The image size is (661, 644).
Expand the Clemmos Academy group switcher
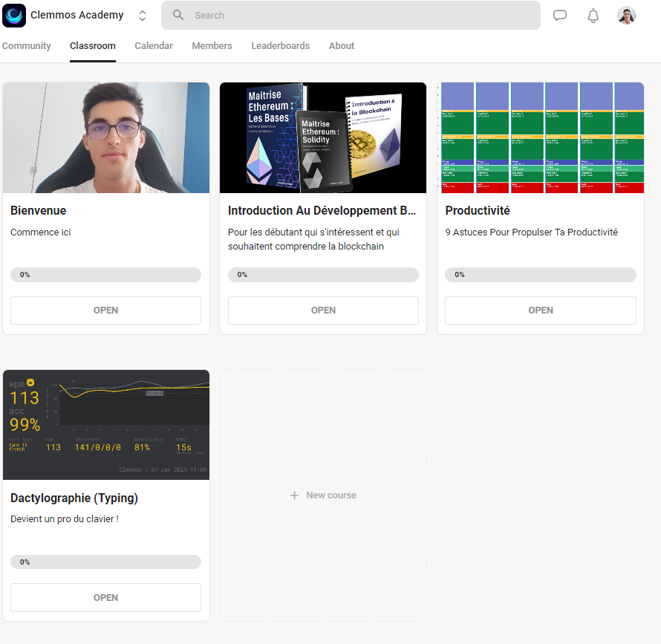point(143,16)
